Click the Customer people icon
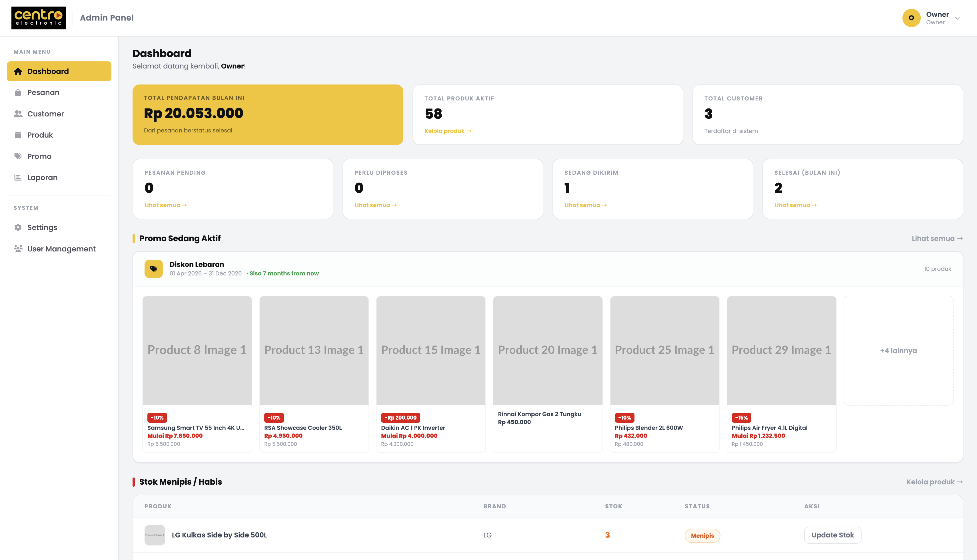The height and width of the screenshot is (560, 977). 18,114
